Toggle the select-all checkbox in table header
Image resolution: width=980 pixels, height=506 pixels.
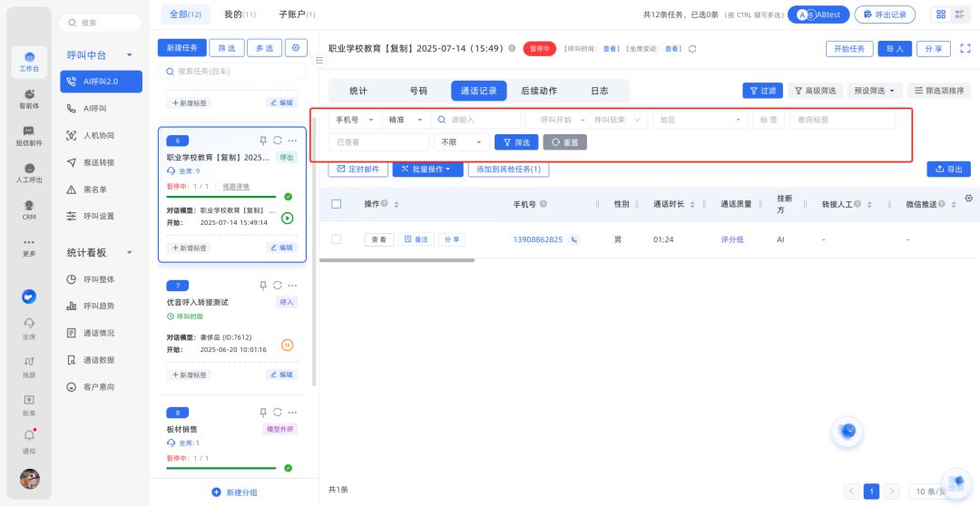pyautogui.click(x=336, y=204)
